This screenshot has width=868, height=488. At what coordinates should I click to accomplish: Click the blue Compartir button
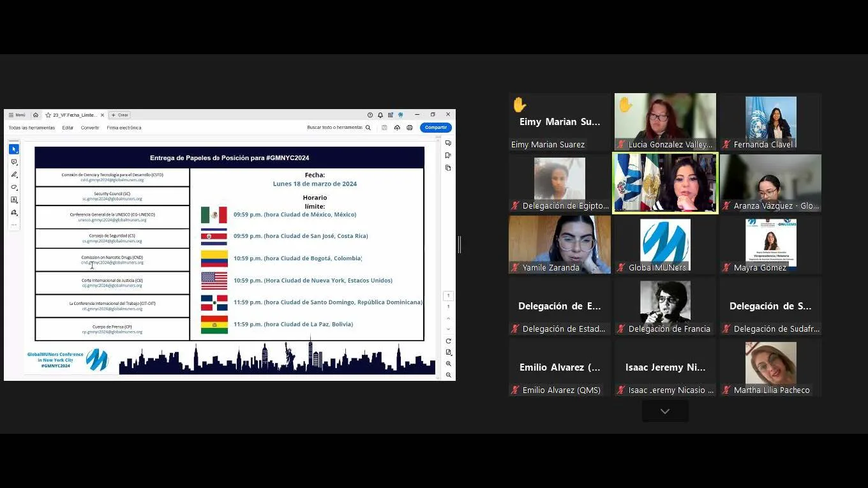(436, 128)
